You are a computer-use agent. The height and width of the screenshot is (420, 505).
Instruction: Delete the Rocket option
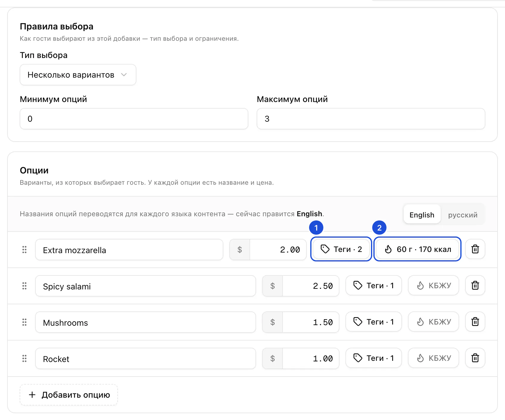coord(475,358)
